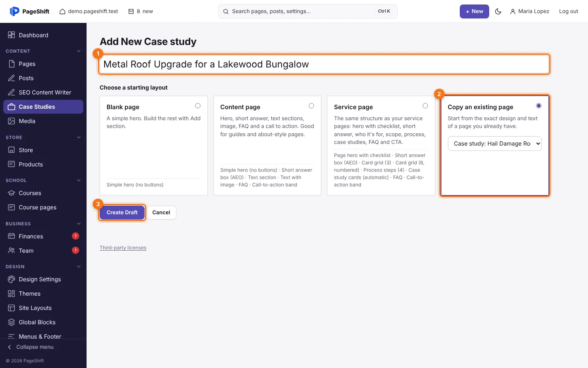Screen dimensions: 588x368
Task: Click the case study title input field
Action: click(x=324, y=64)
